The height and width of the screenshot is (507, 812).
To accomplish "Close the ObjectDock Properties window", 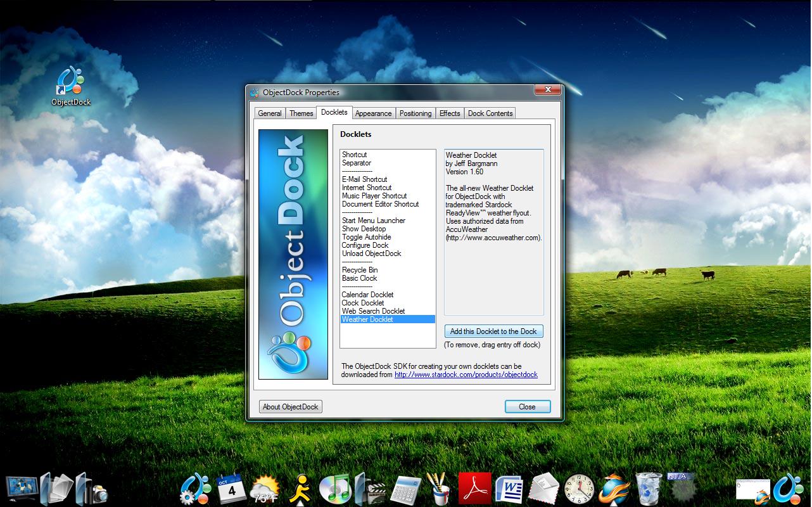I will pos(548,90).
